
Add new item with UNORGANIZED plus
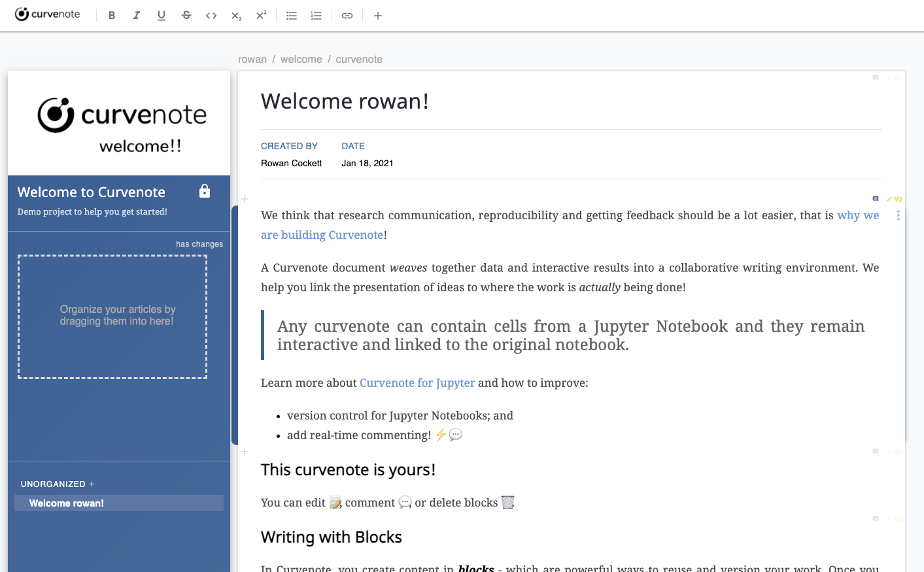92,484
